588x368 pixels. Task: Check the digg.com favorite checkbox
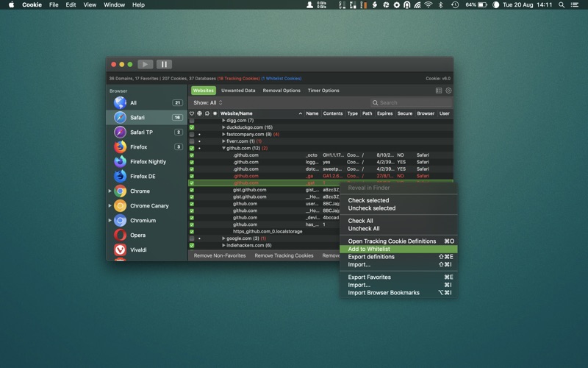point(192,121)
